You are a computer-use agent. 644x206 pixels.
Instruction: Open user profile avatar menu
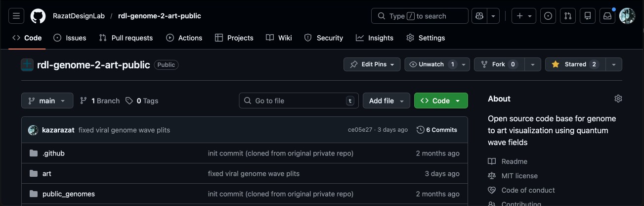pos(627,16)
